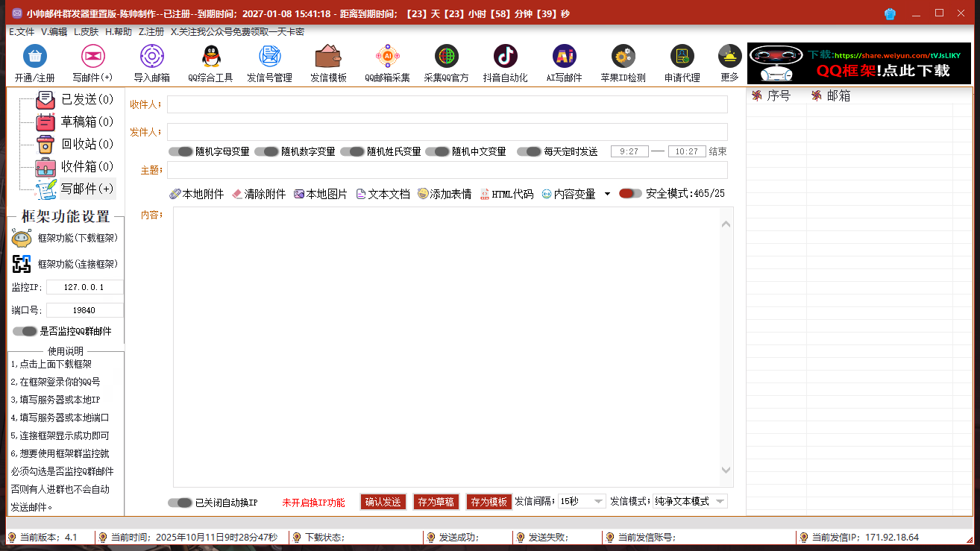Start QQ邮箱采集 mailbox collector
Viewport: 980px width, 551px height.
coord(387,63)
